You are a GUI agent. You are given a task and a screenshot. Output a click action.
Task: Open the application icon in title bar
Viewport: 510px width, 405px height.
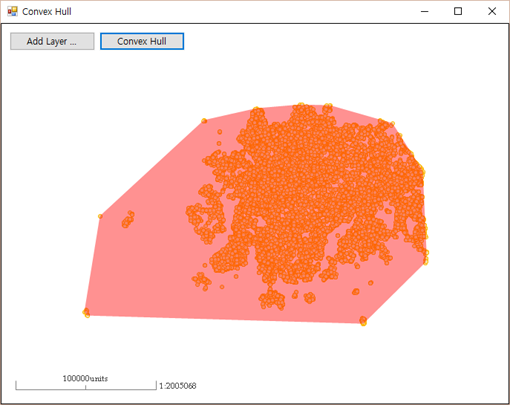click(12, 11)
